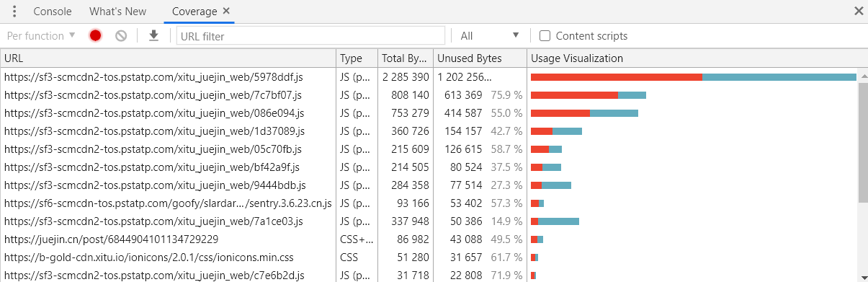
Task: Select the juejin.cn/post/6844904101134729229 row
Action: coord(111,239)
